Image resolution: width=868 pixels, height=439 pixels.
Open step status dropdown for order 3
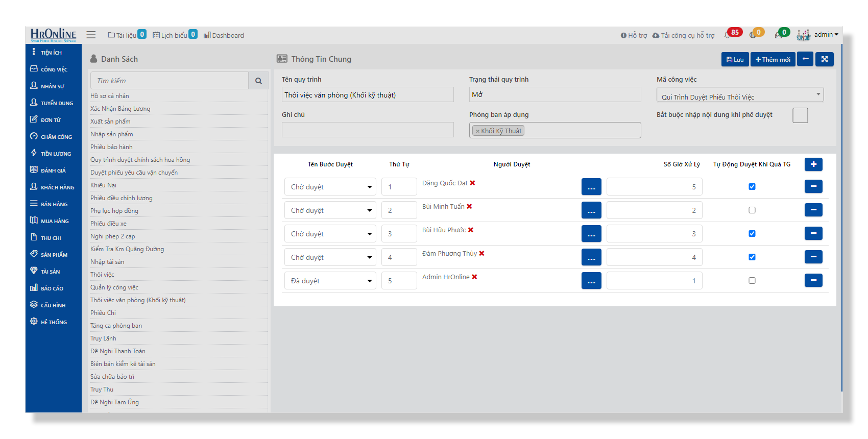point(330,234)
